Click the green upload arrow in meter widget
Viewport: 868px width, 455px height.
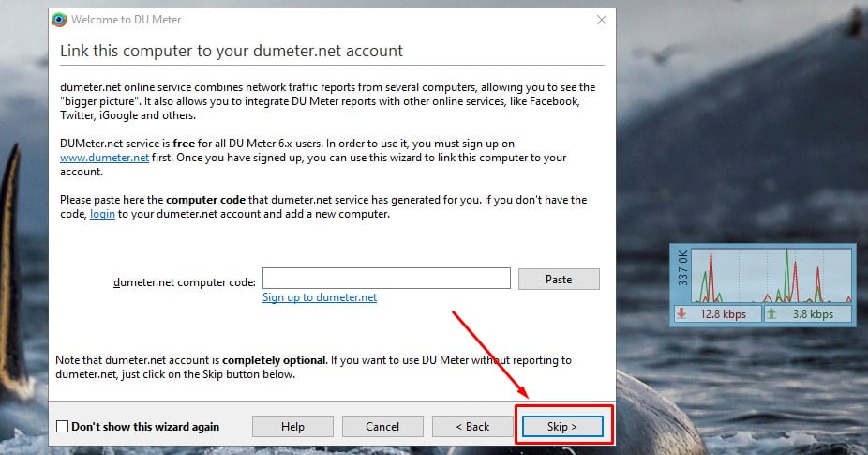[771, 313]
